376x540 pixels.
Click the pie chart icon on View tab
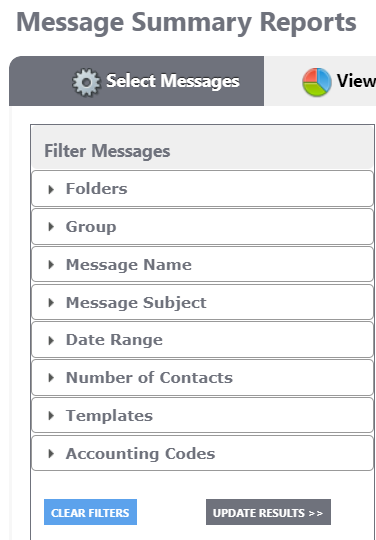(317, 82)
